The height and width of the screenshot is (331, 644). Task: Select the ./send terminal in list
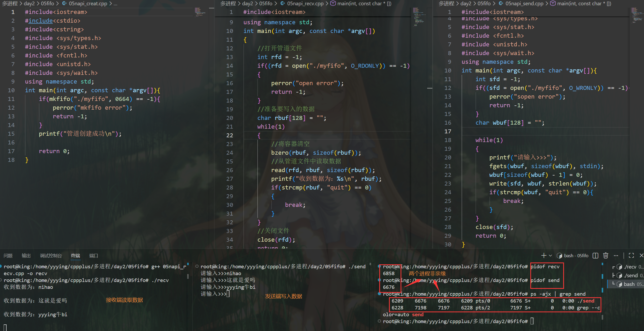[631, 275]
